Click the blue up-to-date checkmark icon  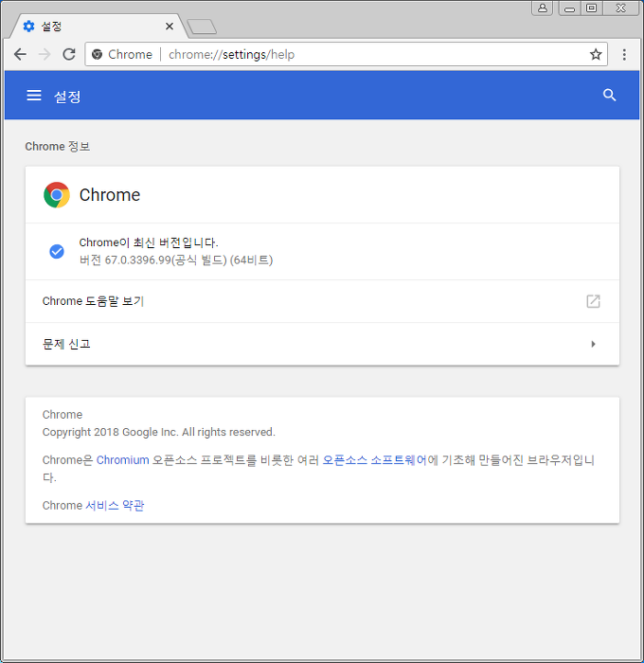(x=57, y=251)
